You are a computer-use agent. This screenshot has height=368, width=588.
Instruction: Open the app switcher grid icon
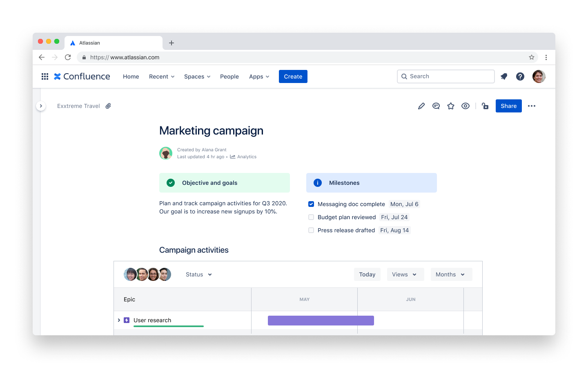45,76
